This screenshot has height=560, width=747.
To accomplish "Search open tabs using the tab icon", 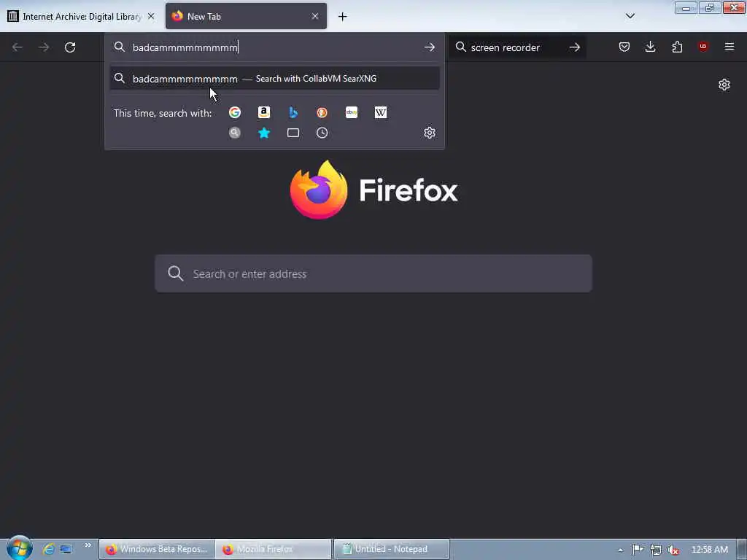I will tap(293, 133).
